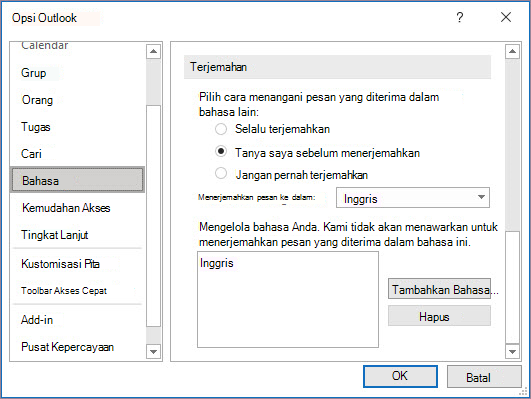
Task: Go to Toolbar Akses Cepat page
Action: pyautogui.click(x=64, y=291)
